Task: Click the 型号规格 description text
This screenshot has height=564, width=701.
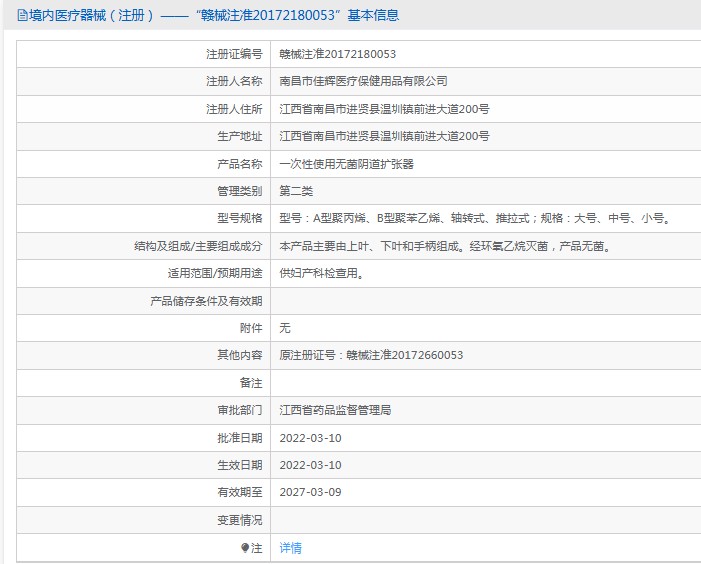Action: 474,218
